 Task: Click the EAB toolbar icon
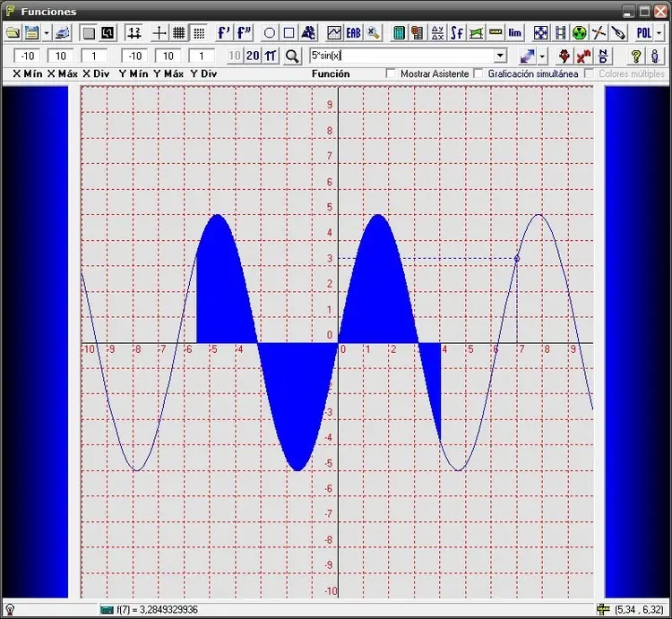point(353,32)
